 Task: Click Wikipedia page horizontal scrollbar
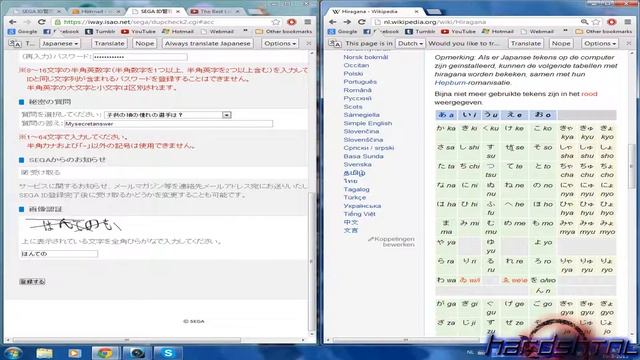coord(406,340)
